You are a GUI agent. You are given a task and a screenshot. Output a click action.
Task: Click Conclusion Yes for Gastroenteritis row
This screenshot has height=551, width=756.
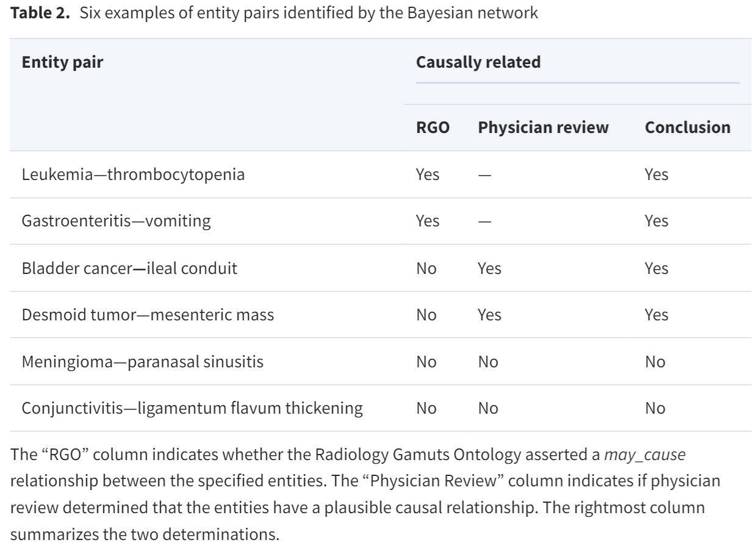tap(657, 221)
